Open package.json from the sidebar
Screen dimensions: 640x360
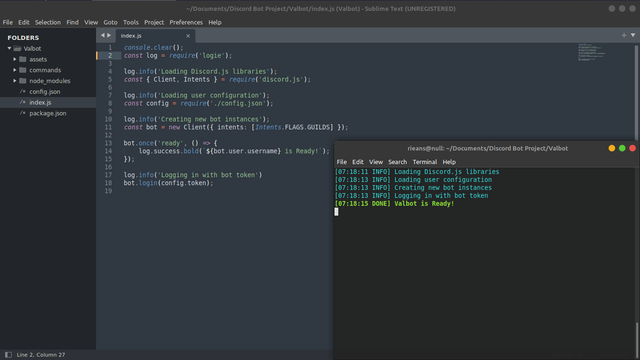[48, 113]
